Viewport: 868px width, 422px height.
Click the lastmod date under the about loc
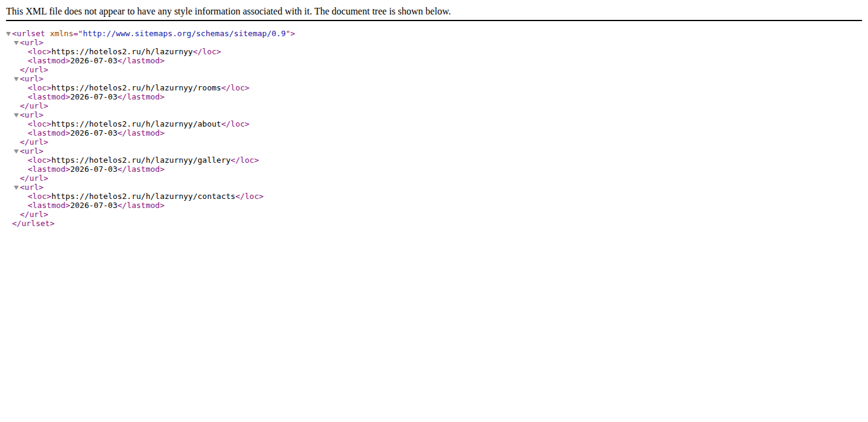coord(94,133)
